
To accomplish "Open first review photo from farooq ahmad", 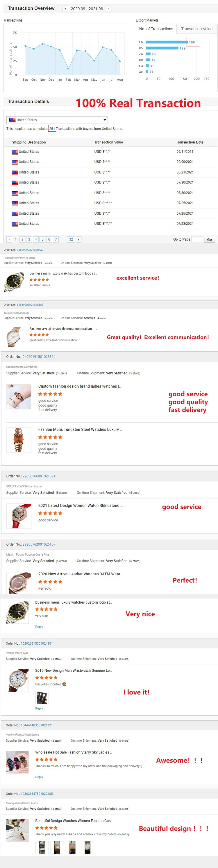I will [x=42, y=847].
